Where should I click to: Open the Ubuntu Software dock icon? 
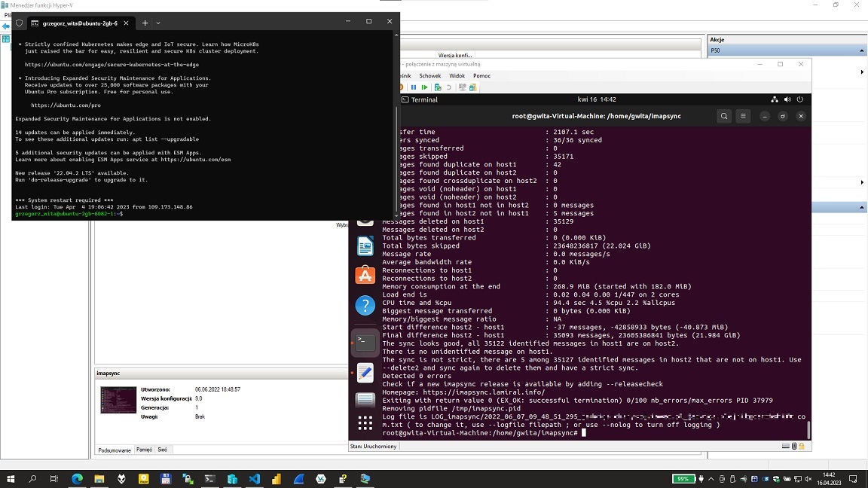pyautogui.click(x=365, y=275)
